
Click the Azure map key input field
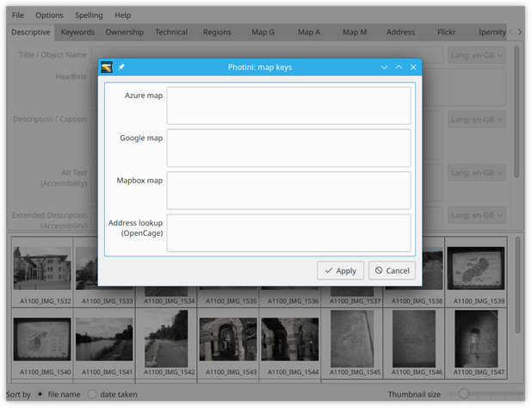[x=288, y=106]
